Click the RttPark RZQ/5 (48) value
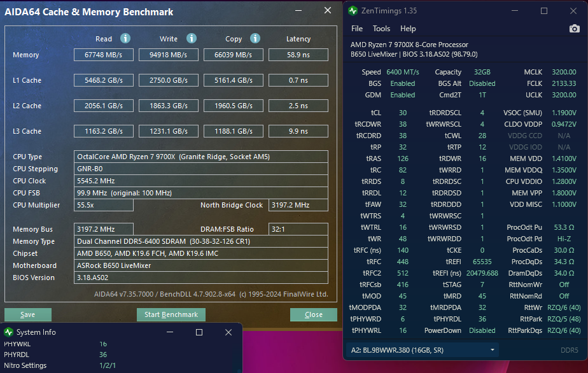The width and height of the screenshot is (588, 373). click(564, 319)
